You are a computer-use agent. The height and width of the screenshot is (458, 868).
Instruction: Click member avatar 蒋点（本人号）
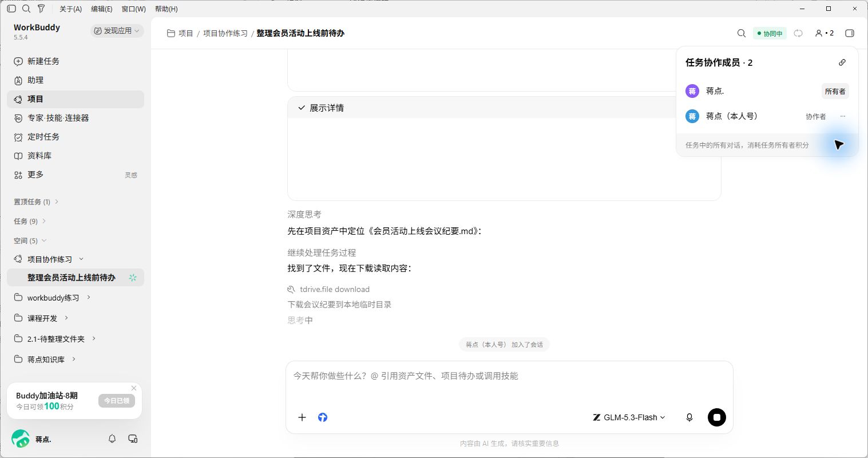tap(692, 116)
